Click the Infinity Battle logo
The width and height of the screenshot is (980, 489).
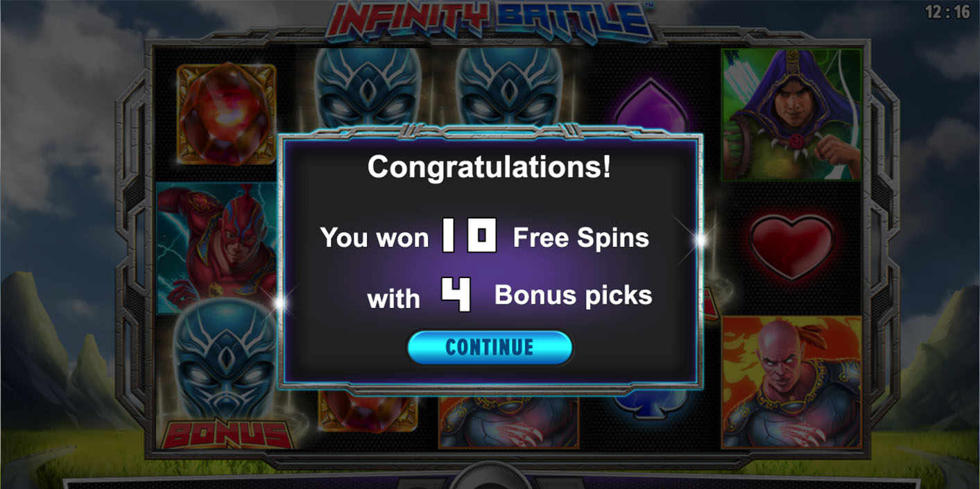[x=491, y=21]
